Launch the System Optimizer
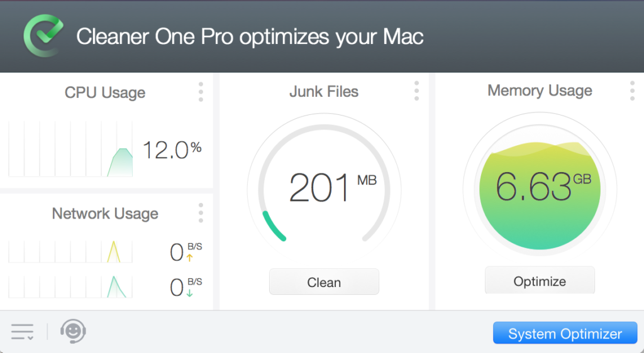 tap(565, 334)
